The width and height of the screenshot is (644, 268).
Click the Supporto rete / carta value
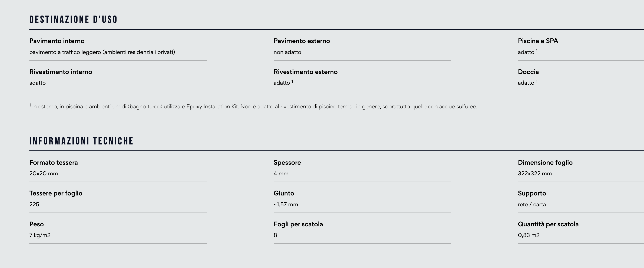[x=532, y=204]
